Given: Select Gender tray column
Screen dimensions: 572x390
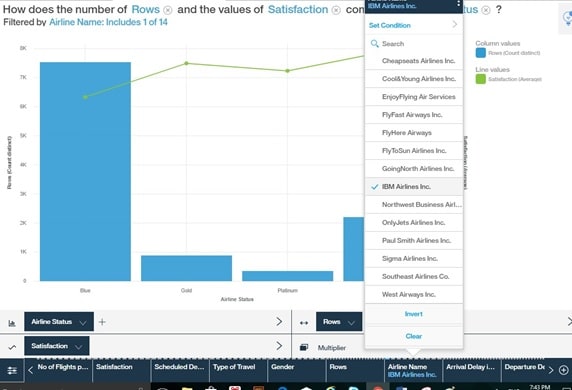Looking at the screenshot, I should coord(297,371).
